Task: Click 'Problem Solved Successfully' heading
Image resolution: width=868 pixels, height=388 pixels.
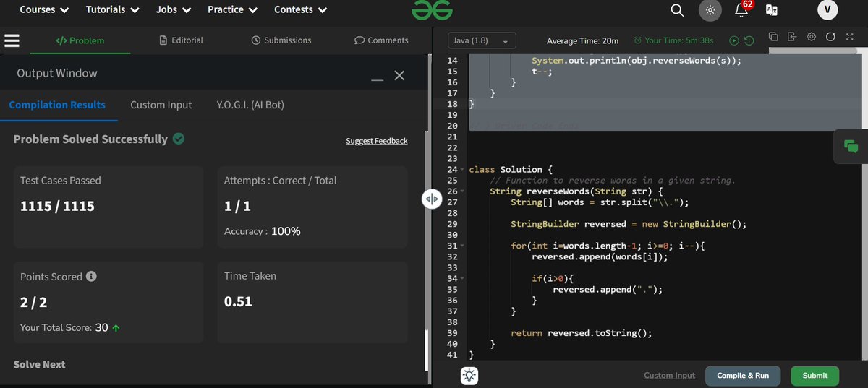Action: [90, 139]
